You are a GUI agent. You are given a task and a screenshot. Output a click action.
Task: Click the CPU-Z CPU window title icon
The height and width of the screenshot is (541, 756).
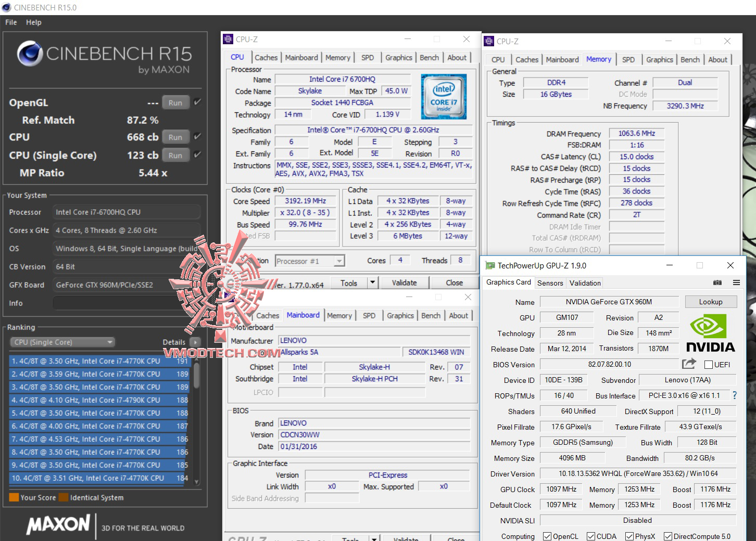tap(228, 39)
